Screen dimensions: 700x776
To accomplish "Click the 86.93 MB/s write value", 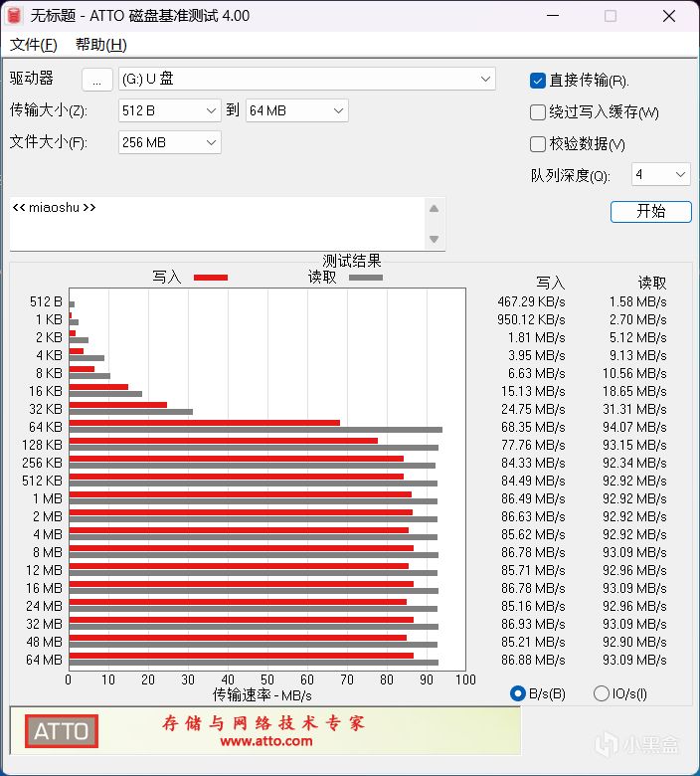I will [x=533, y=624].
